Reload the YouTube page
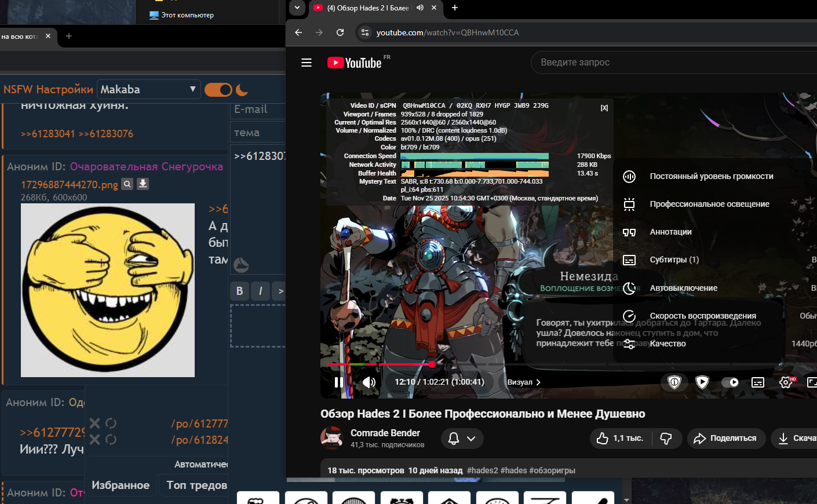Screen dimensions: 817x504 (x=340, y=32)
